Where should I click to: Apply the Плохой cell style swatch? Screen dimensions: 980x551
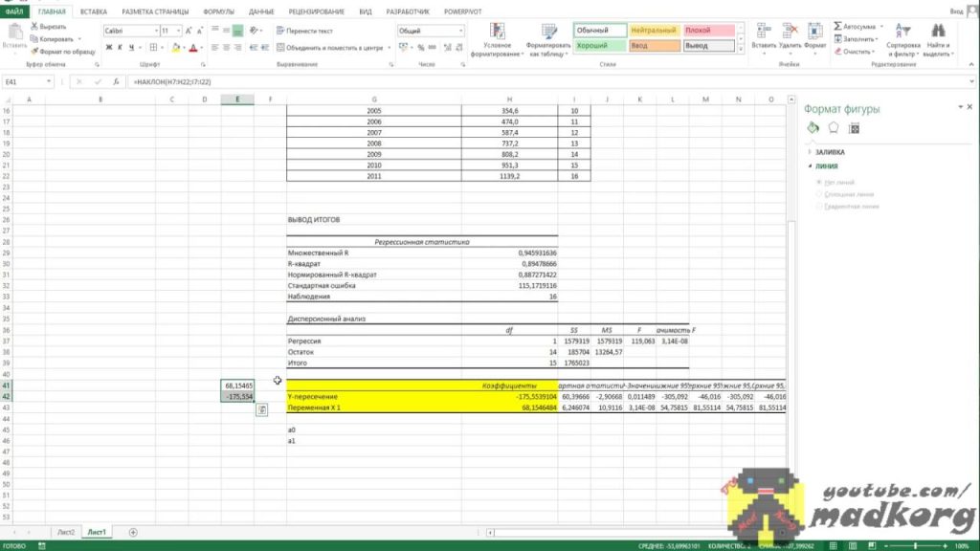pyautogui.click(x=709, y=31)
